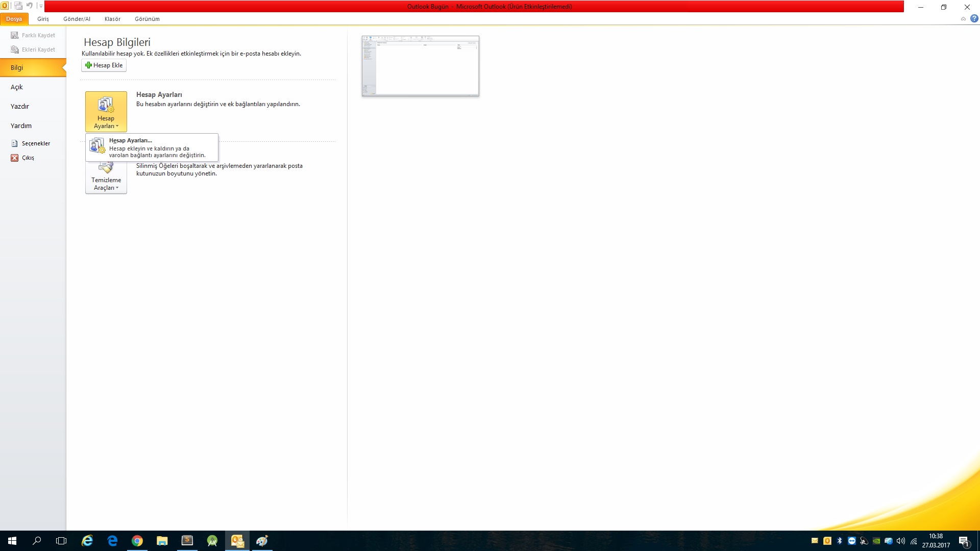Click the Paint palette taskbar icon
Screen dimensions: 980x551
pos(262,541)
